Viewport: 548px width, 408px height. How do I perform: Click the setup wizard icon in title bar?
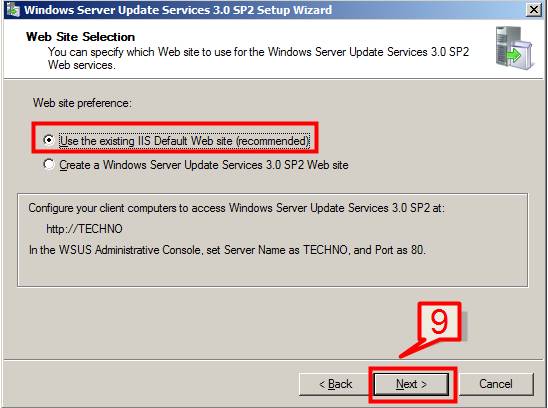(x=13, y=9)
